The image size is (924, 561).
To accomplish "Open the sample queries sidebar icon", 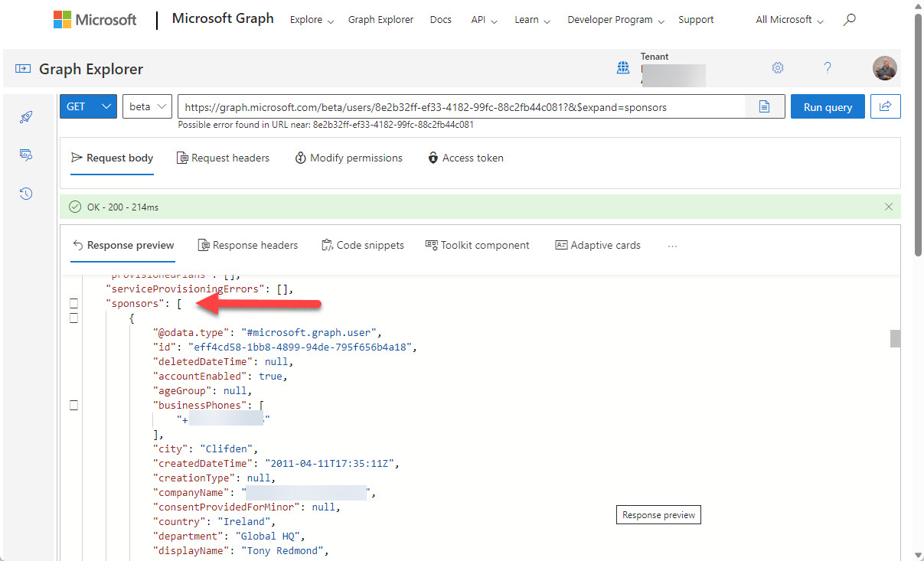I will 26,155.
